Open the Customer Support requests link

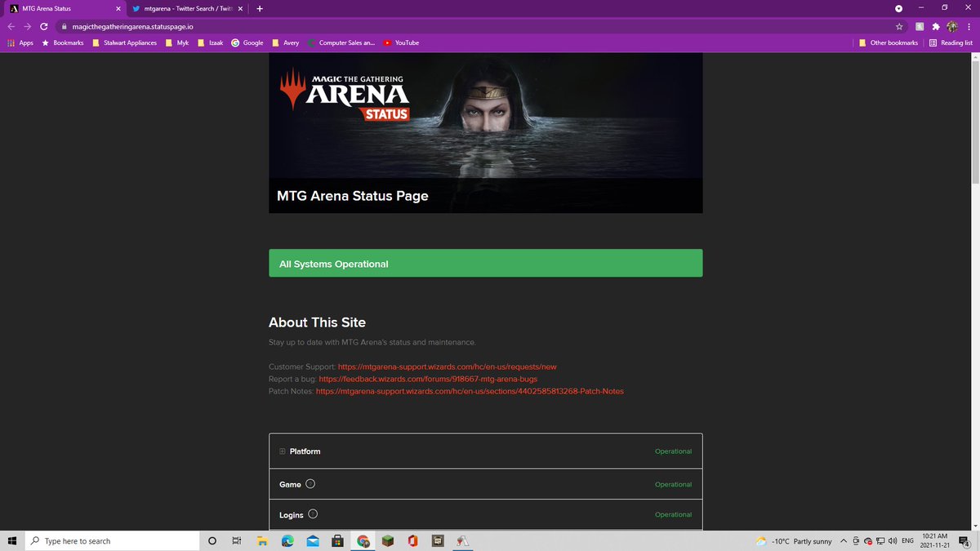447,367
